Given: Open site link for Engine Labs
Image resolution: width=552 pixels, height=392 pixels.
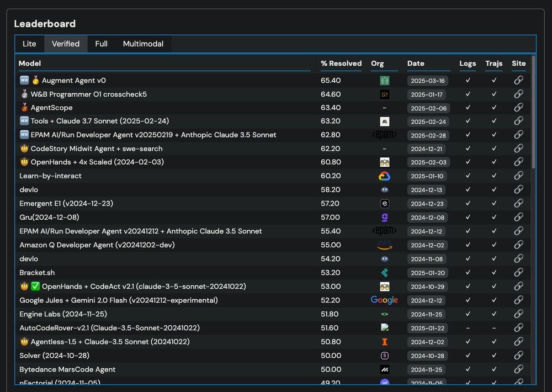Looking at the screenshot, I should pyautogui.click(x=518, y=314).
